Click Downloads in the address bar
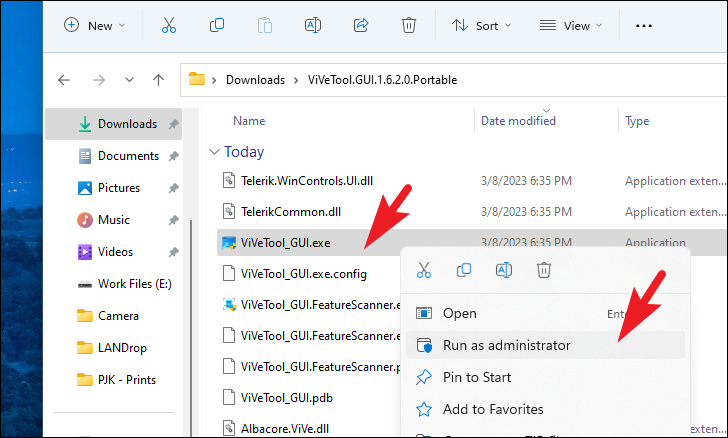The width and height of the screenshot is (728, 438). (255, 80)
